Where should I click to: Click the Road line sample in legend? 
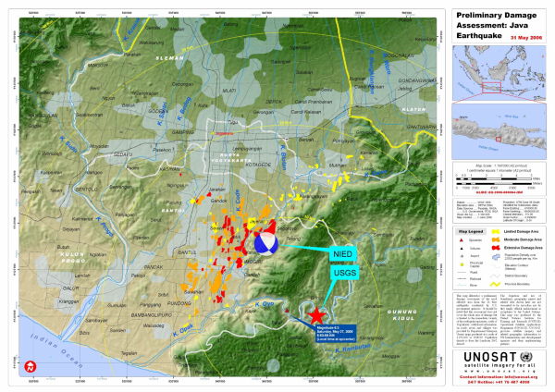[462, 273]
